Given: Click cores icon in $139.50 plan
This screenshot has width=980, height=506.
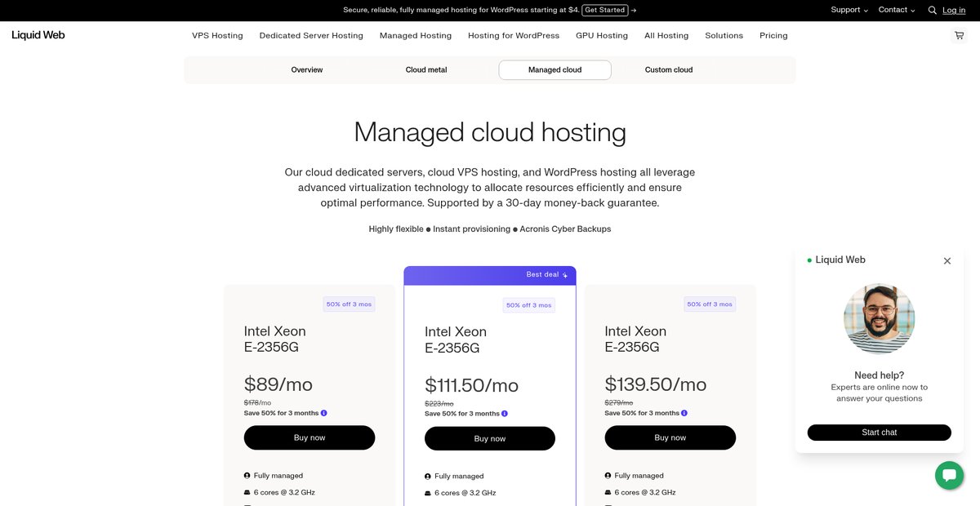Looking at the screenshot, I should [x=608, y=492].
